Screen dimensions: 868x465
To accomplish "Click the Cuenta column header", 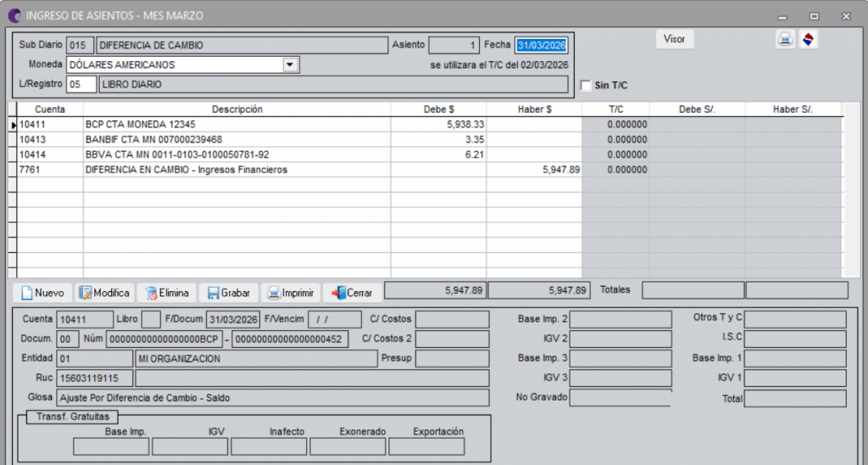I will 50,109.
